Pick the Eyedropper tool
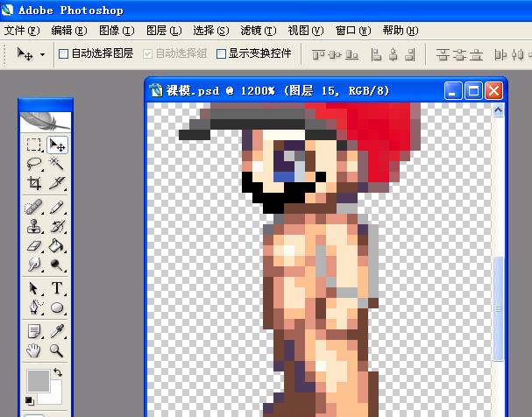 (57, 331)
